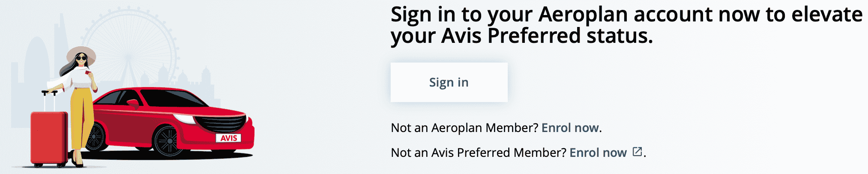
Task: Click the Ferris wheel in the background
Action: (x=129, y=47)
